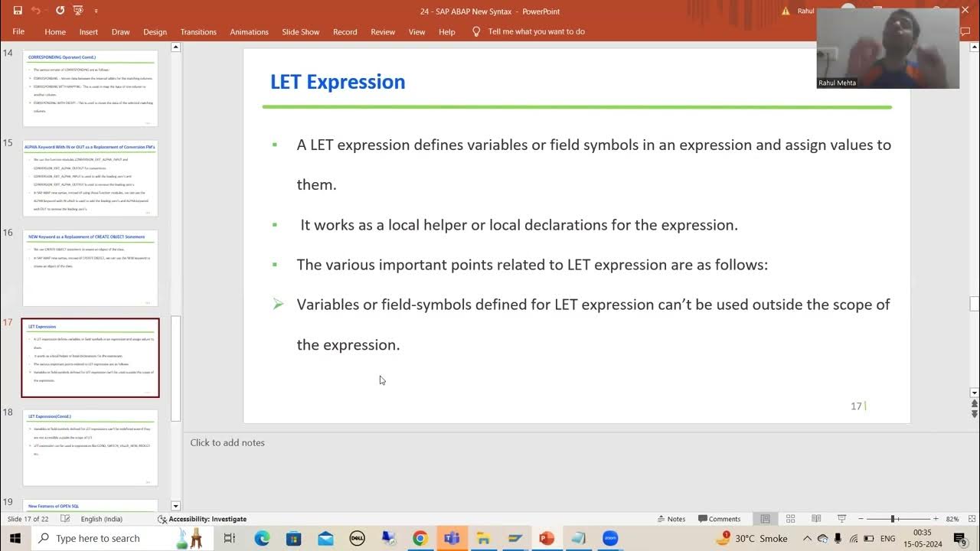Click the Tell me lightbulb icon
Viewport: 980px width, 551px height.
click(476, 31)
